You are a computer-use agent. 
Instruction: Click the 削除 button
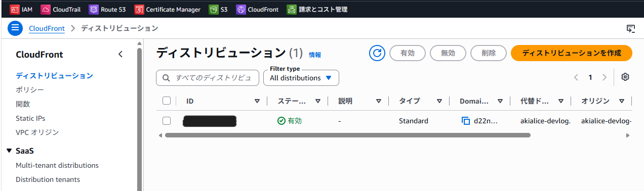pos(489,53)
